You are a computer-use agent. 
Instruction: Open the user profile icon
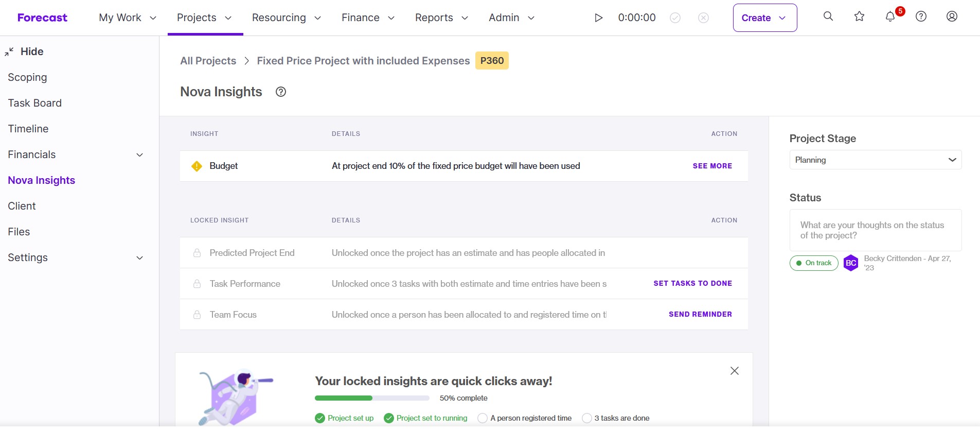[x=952, y=16]
